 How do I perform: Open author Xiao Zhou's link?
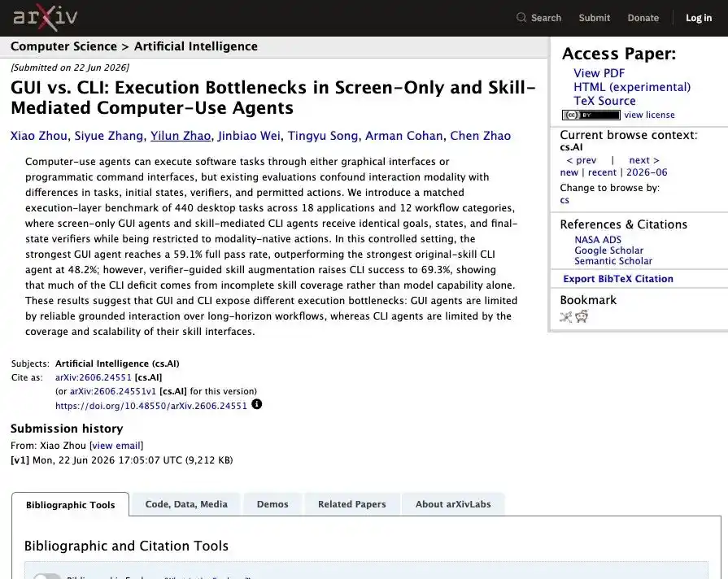(x=39, y=136)
